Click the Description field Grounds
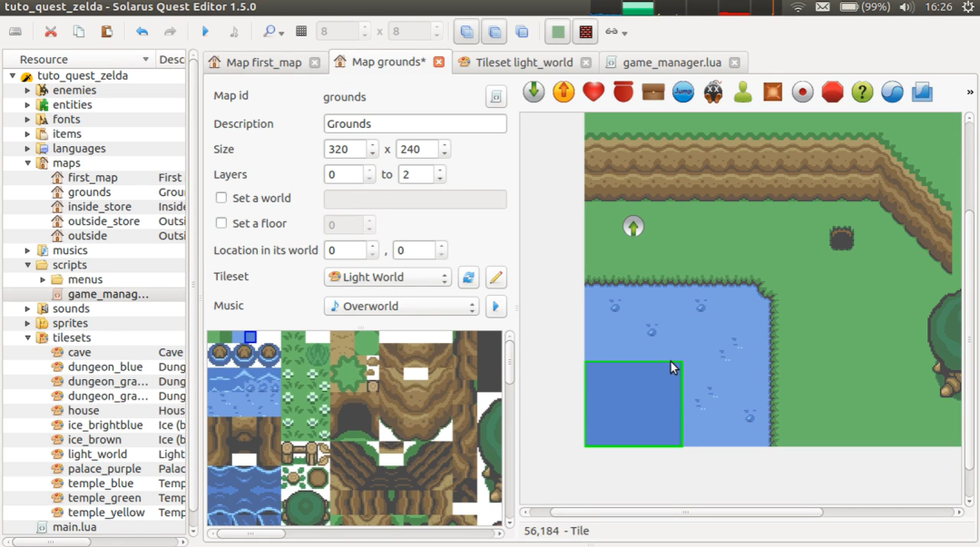This screenshot has width=980, height=547. [415, 123]
